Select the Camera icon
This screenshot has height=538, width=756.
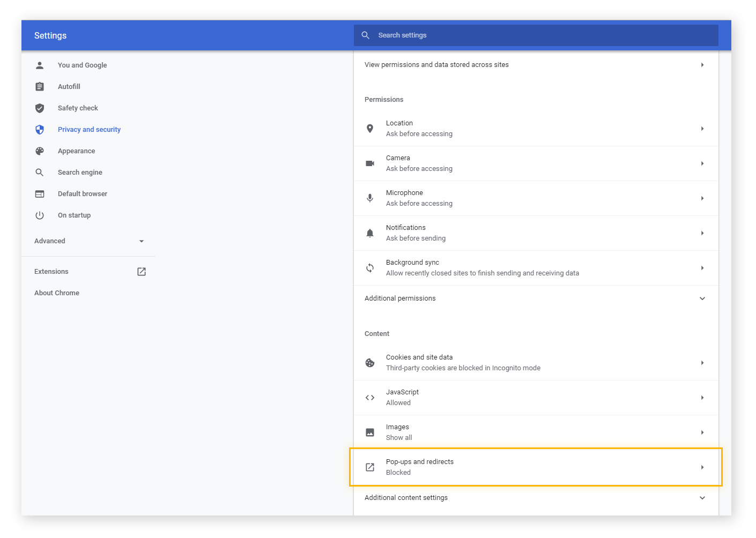pos(370,163)
